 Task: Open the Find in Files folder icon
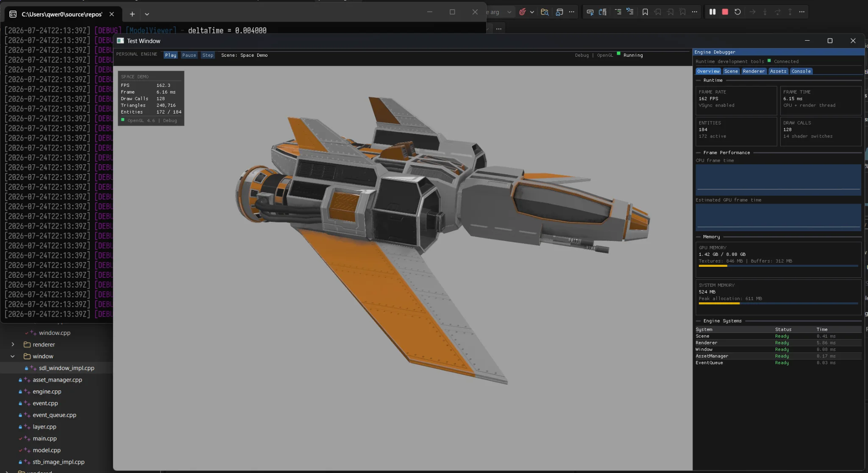tap(545, 12)
